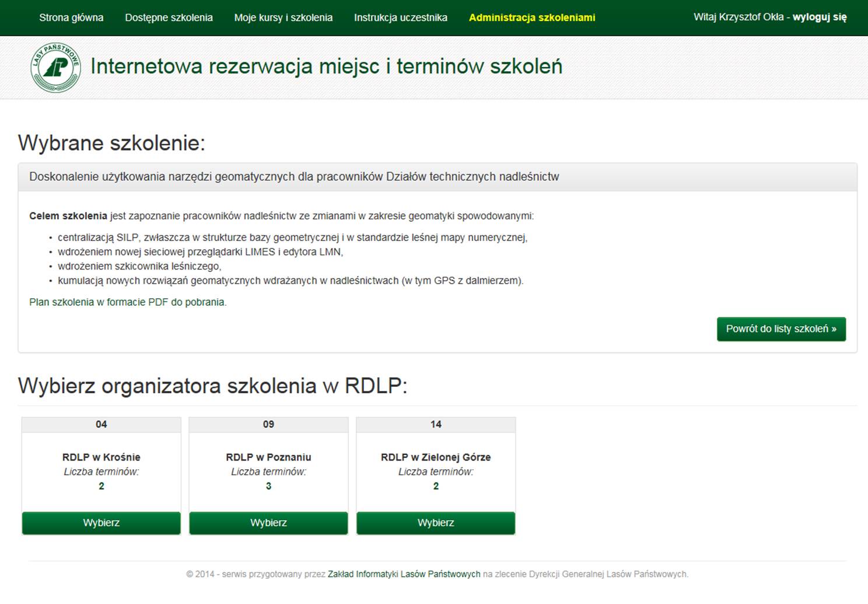Download Plan szkolenia PDF link
Image resolution: width=868 pixels, height=604 pixels.
pyautogui.click(x=128, y=302)
